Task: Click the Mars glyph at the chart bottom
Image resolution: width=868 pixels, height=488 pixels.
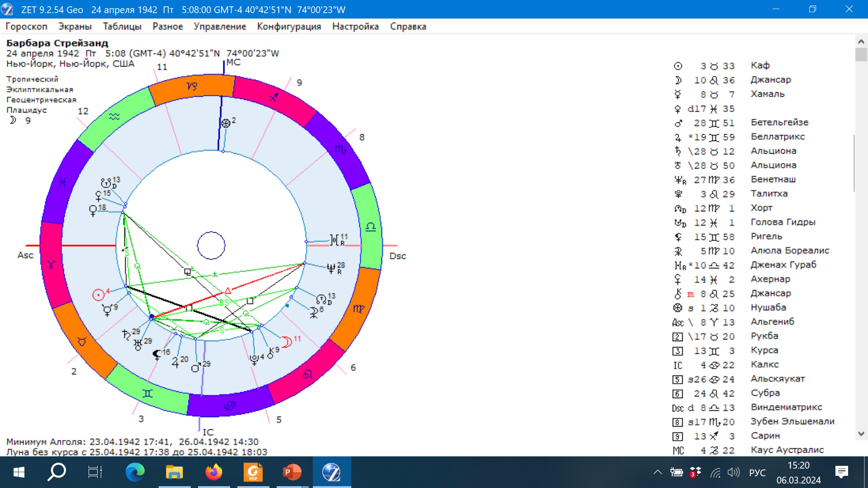Action: (195, 368)
